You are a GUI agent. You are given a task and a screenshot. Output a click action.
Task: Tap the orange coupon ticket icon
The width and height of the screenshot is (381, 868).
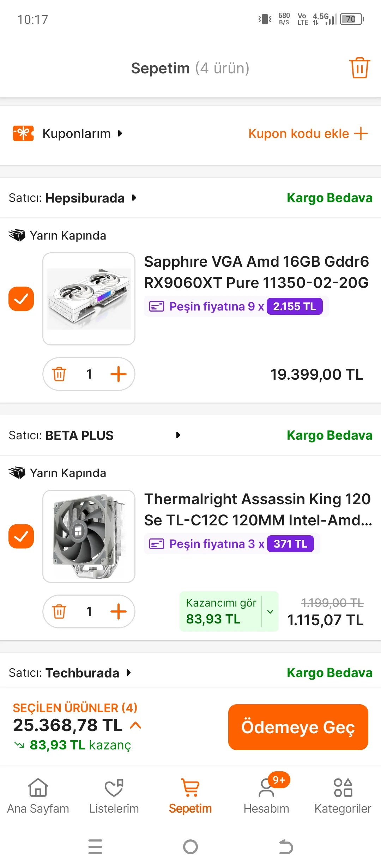[23, 133]
